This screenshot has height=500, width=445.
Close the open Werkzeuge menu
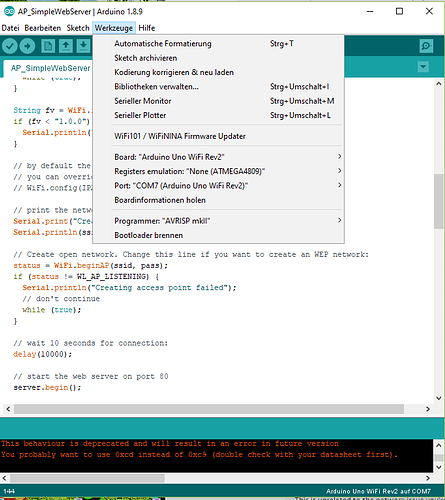pos(114,28)
